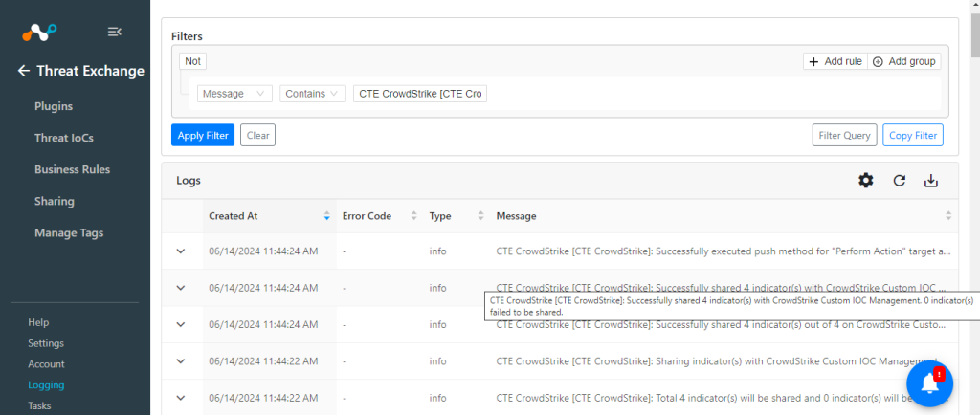Screen dimensions: 980x415
Task: Open Business Rules in the sidebar
Action: coord(72,169)
